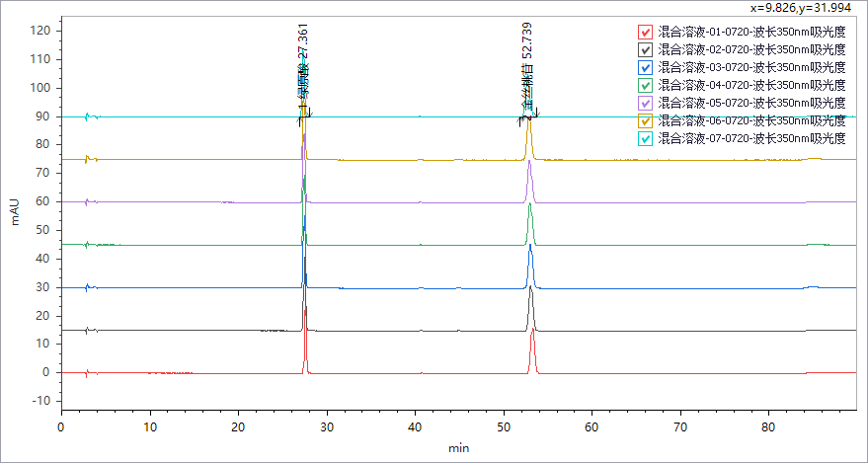Image resolution: width=868 pixels, height=463 pixels.
Task: Click the 混合溶液-04-0720-波长350nm吸光度 legend text
Action: [751, 85]
